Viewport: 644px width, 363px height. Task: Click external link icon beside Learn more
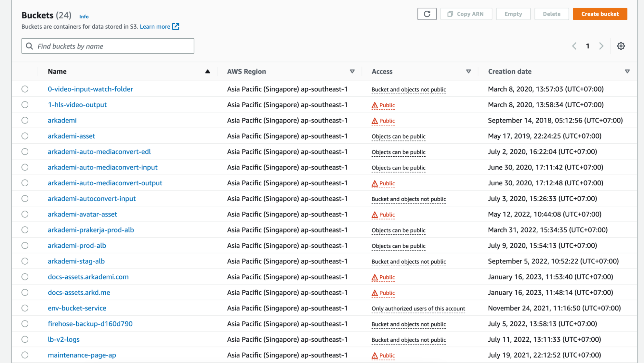(x=176, y=26)
